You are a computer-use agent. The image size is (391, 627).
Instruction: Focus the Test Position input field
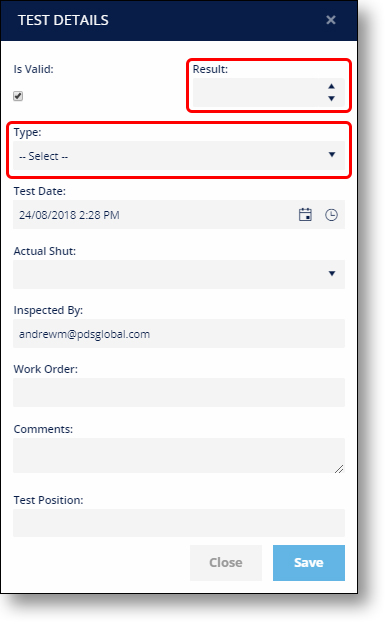pyautogui.click(x=179, y=523)
